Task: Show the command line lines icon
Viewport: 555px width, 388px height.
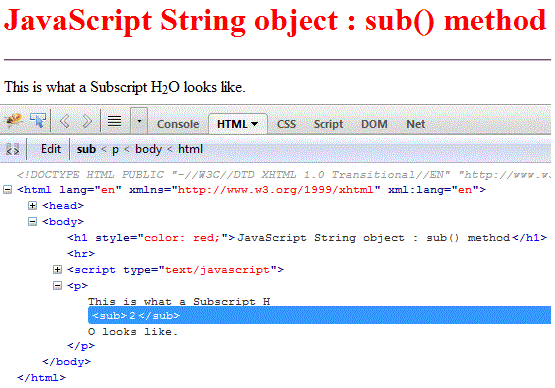Action: point(114,121)
